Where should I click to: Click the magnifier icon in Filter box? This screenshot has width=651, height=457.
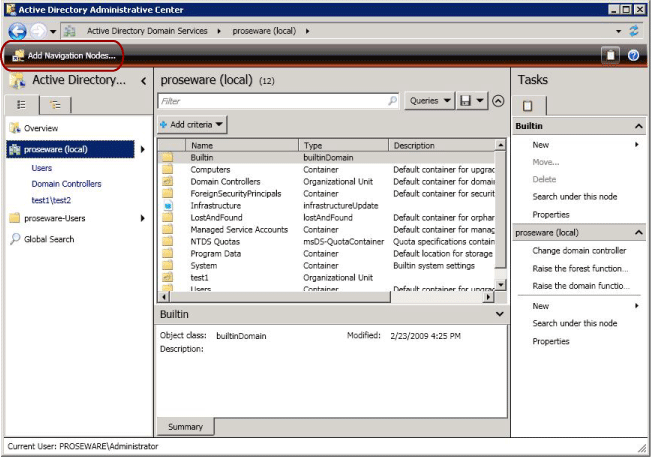(392, 100)
